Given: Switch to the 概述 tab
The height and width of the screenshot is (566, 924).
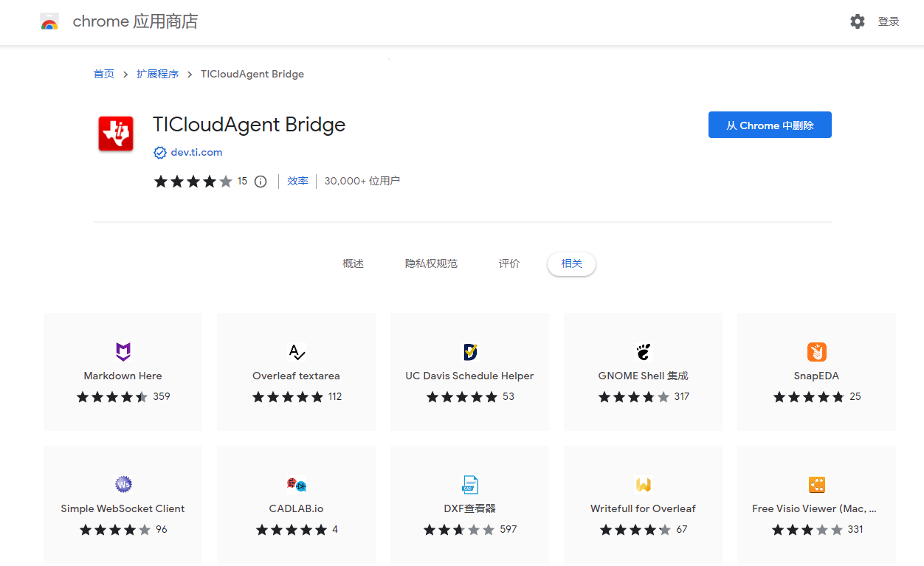Looking at the screenshot, I should click(354, 263).
